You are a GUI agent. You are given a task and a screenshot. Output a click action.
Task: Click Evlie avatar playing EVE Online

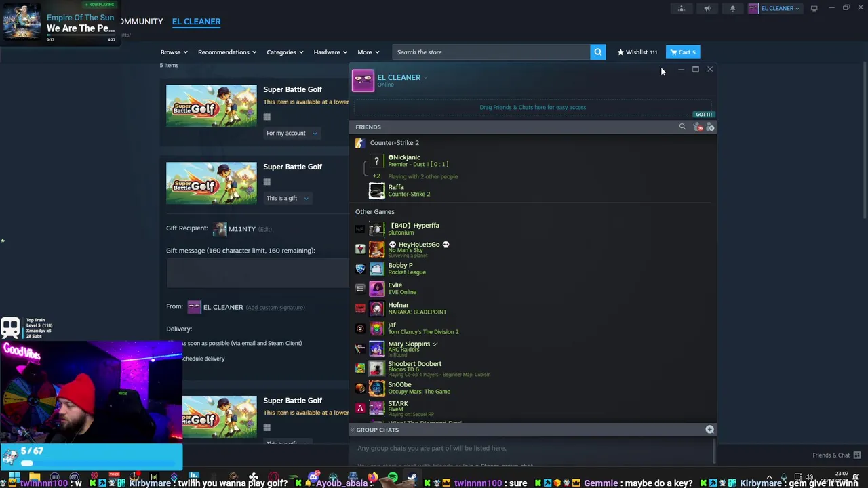coord(376,289)
